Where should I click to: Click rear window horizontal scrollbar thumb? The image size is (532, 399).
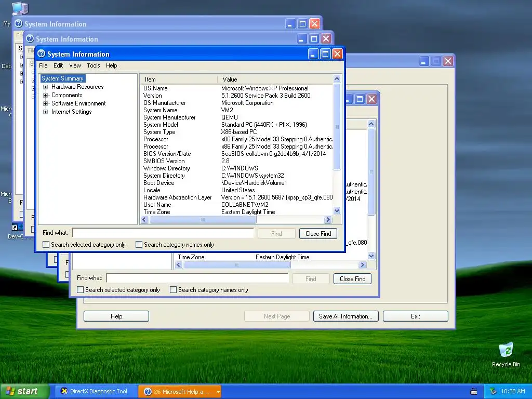coord(237,265)
